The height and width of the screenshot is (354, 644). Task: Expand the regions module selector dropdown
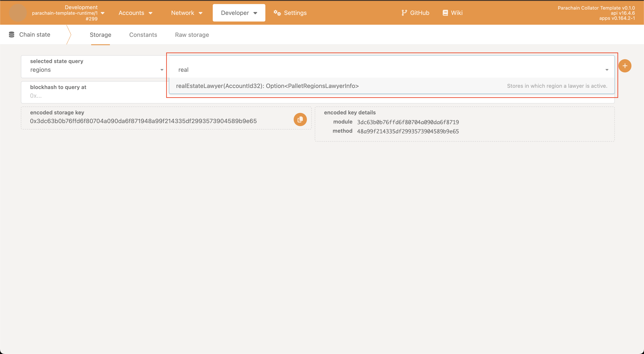point(162,70)
